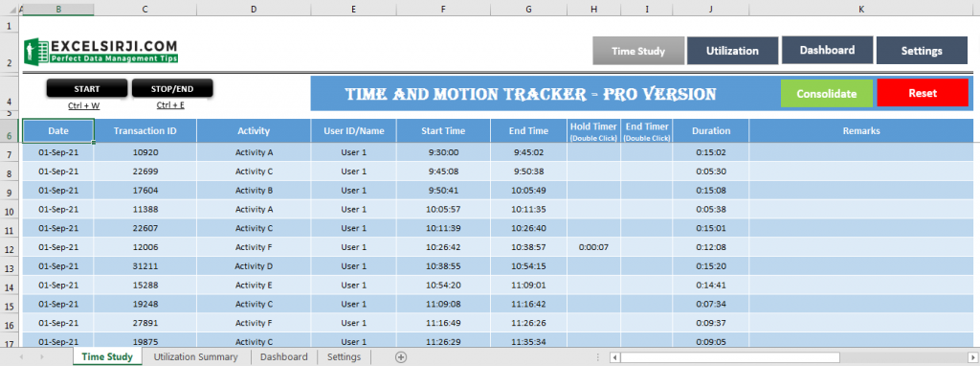Select the Transaction ID header cell

(x=145, y=130)
